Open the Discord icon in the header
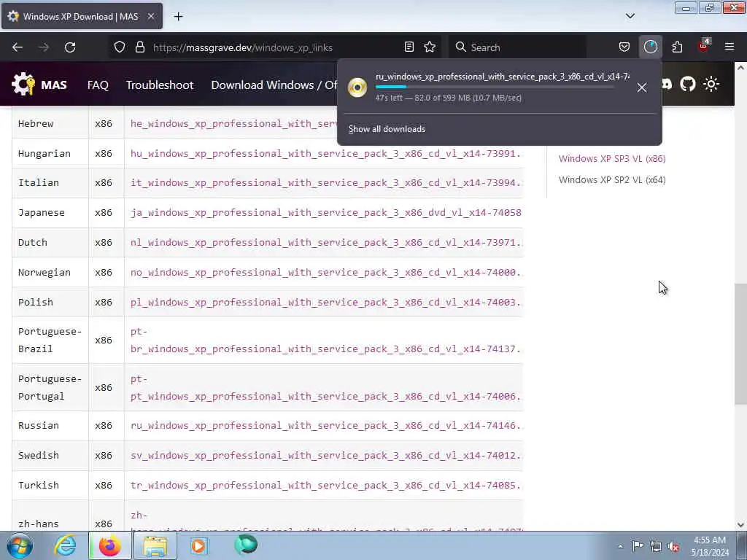Viewport: 747px width, 560px height. tap(667, 85)
